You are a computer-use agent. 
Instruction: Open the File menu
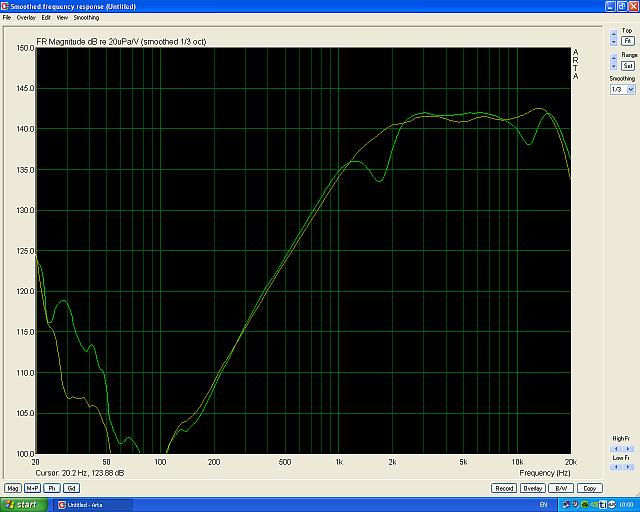[7, 18]
